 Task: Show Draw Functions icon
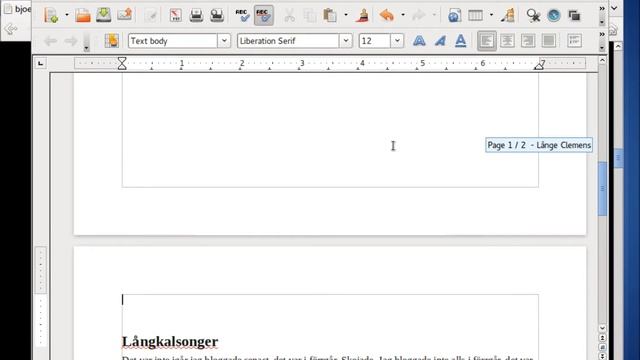508,16
